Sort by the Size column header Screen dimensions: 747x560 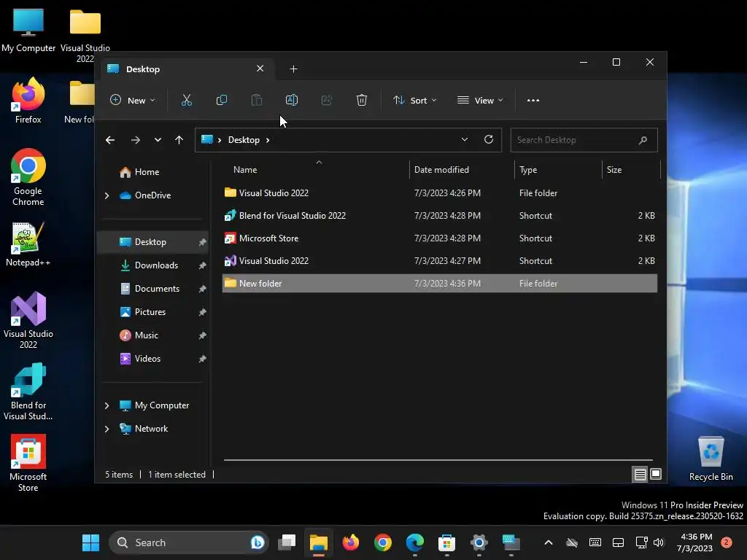click(631, 169)
